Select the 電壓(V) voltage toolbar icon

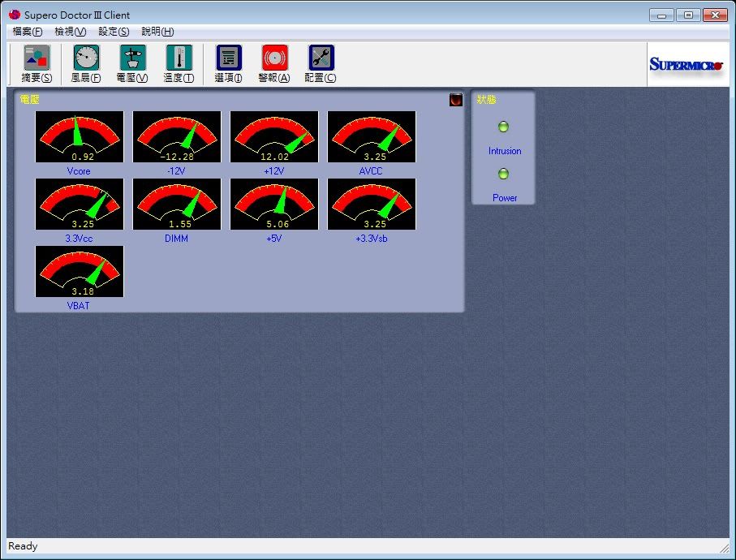[132, 64]
